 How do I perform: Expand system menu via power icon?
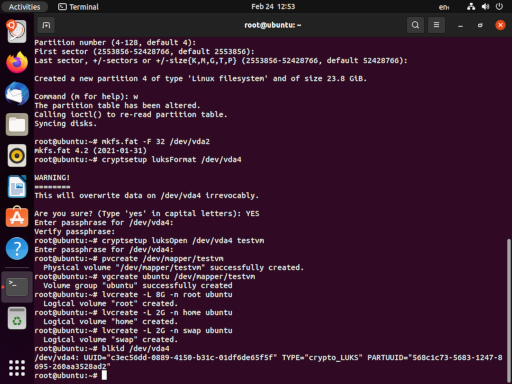tap(499, 7)
